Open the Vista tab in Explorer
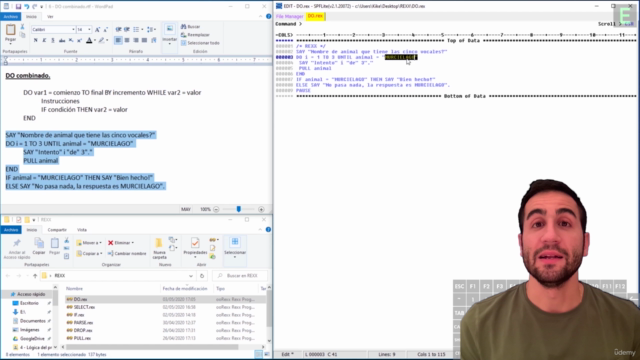The height and width of the screenshot is (360, 640). coord(82,230)
